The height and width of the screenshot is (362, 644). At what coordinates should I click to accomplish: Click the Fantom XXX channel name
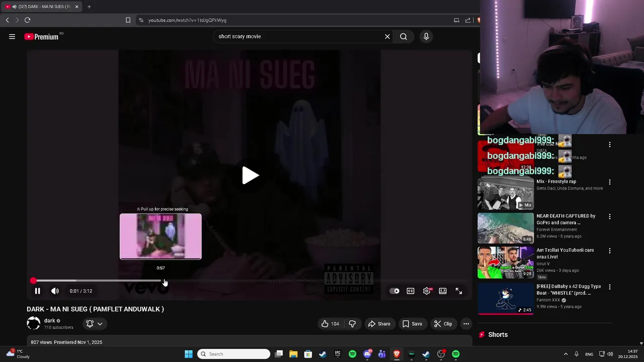pyautogui.click(x=548, y=300)
